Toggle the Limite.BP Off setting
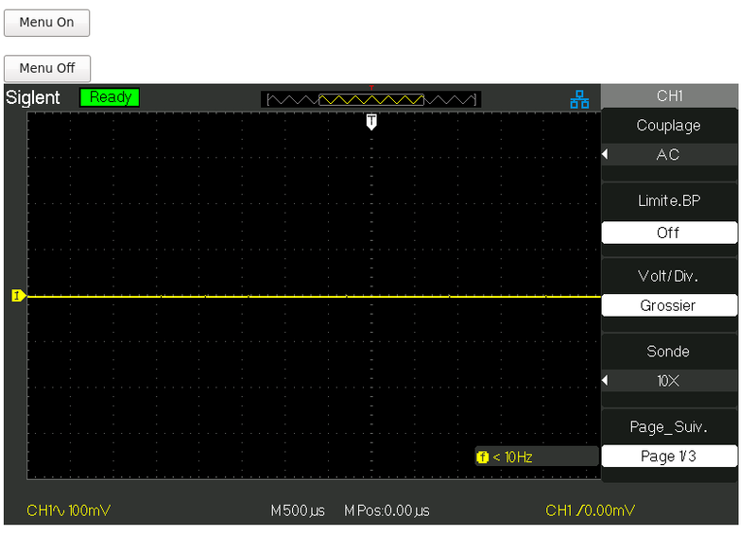The height and width of the screenshot is (535, 756). point(668,233)
